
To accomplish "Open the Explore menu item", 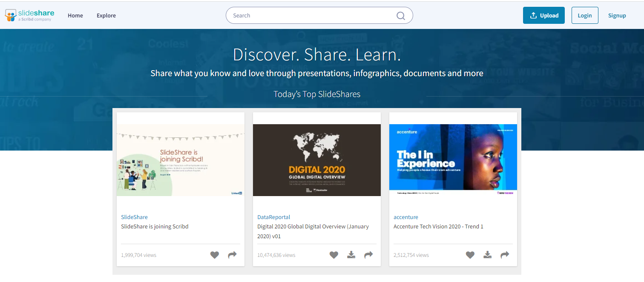I will coord(106,15).
